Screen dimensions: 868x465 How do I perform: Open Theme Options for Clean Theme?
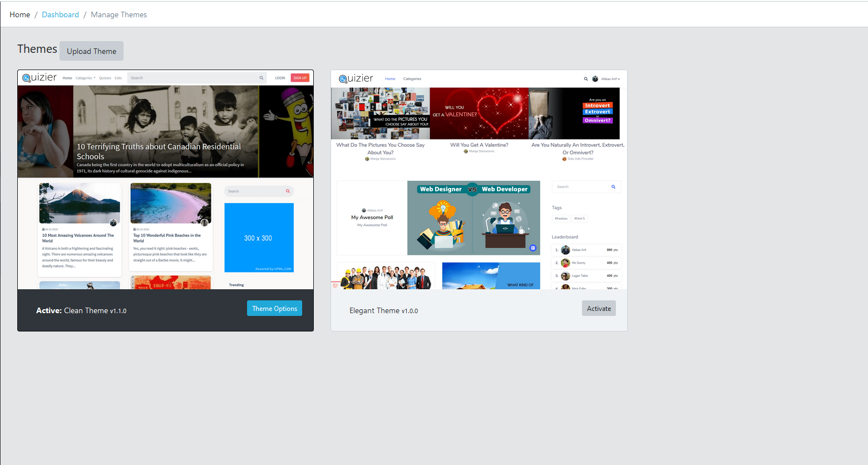pos(274,308)
